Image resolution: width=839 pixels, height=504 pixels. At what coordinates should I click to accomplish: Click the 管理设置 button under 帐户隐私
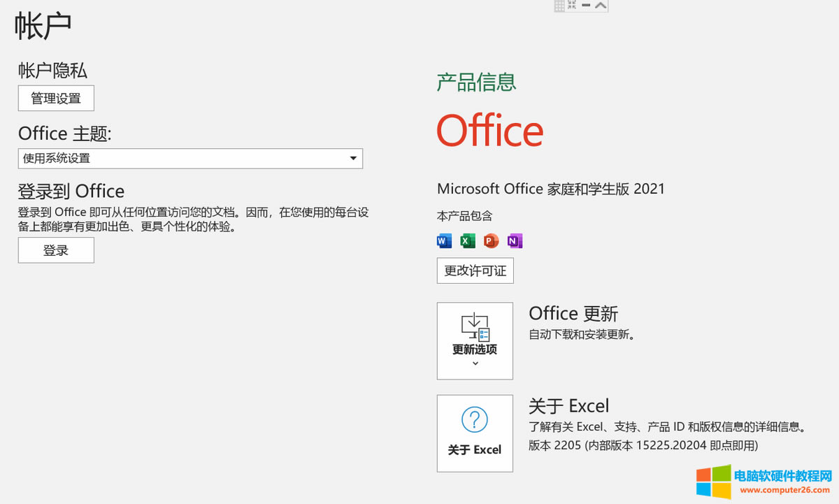[x=55, y=98]
